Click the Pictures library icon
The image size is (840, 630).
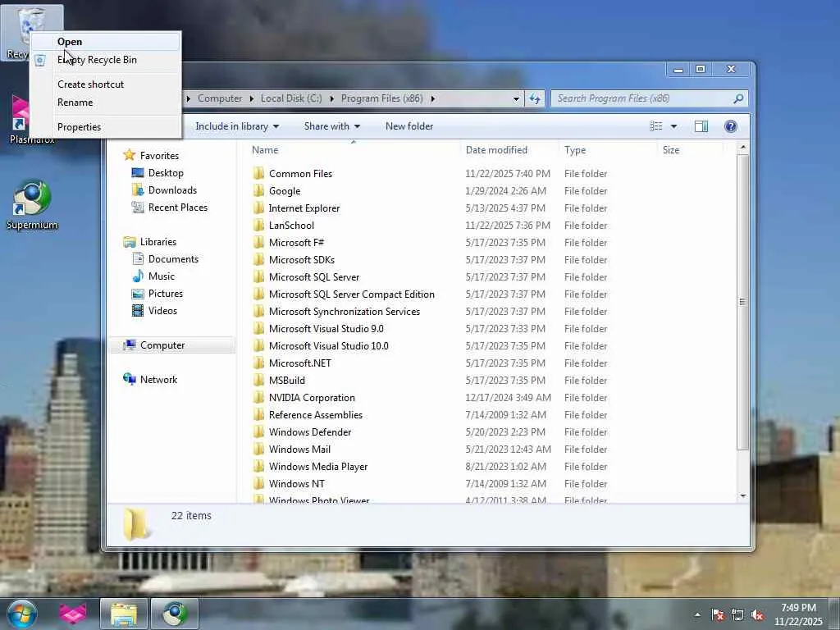click(x=138, y=293)
